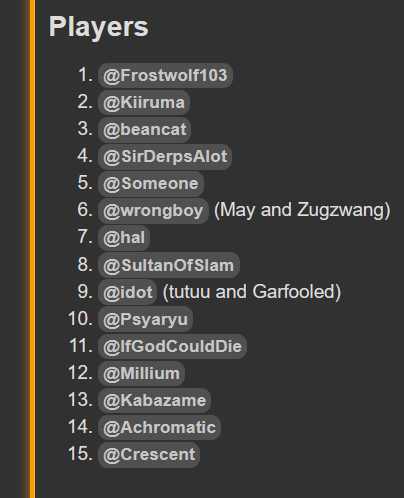Open @SultanOfSlam's user card
Image resolution: width=404 pixels, height=498 pixels.
(169, 265)
